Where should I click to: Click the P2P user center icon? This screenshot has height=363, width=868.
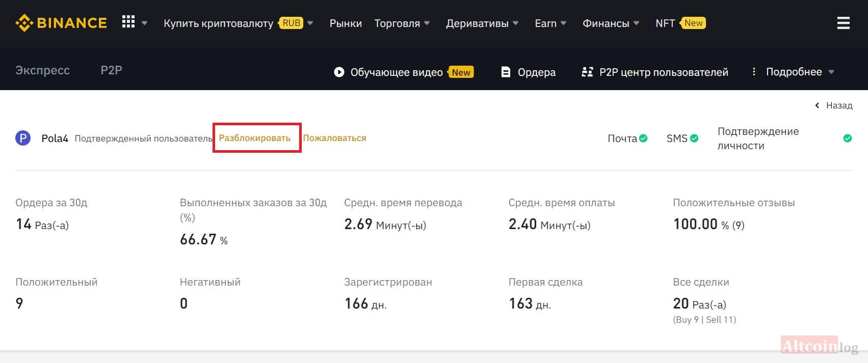(x=587, y=72)
